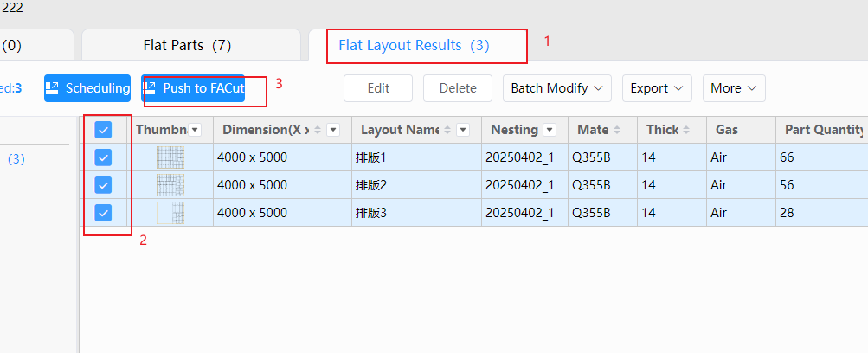Click the Scheduling button's export icon
Viewport: 868px width, 353px height.
[53, 88]
